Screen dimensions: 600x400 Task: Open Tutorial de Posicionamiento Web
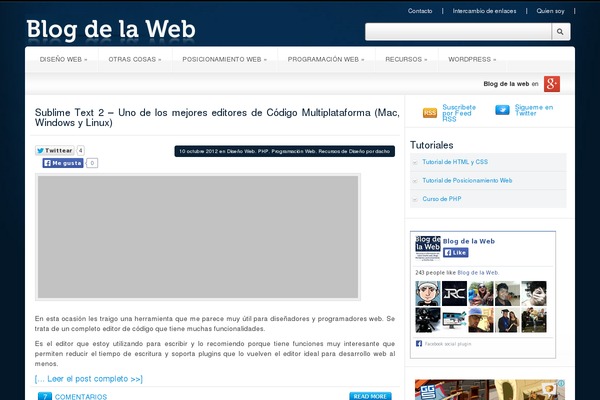(x=467, y=180)
